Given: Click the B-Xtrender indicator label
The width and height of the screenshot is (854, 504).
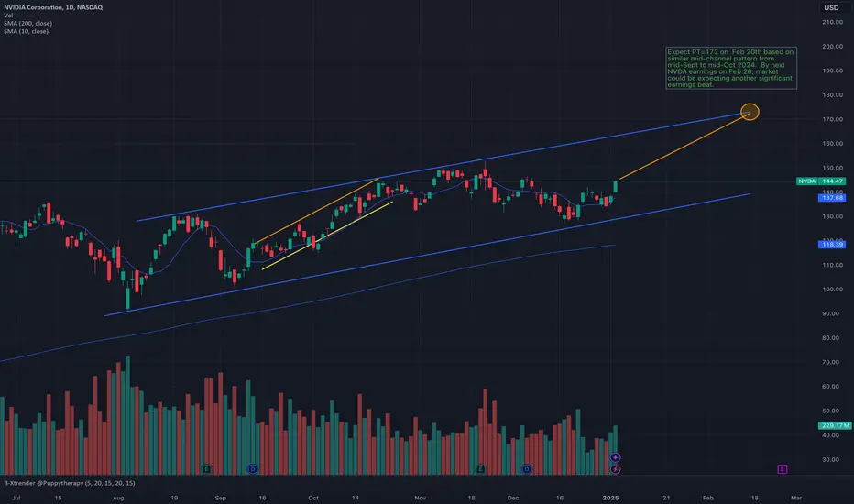Looking at the screenshot, I should click(x=69, y=483).
